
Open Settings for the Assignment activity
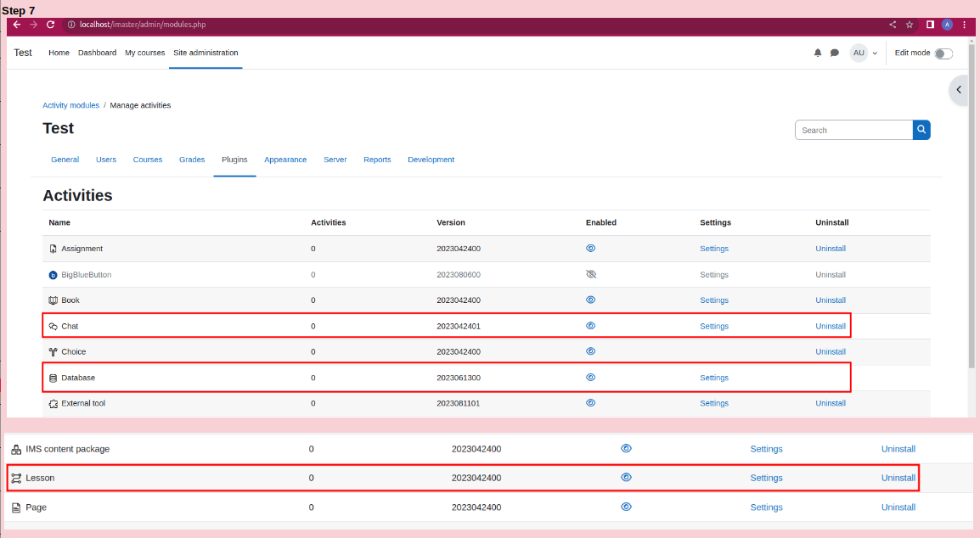click(714, 249)
